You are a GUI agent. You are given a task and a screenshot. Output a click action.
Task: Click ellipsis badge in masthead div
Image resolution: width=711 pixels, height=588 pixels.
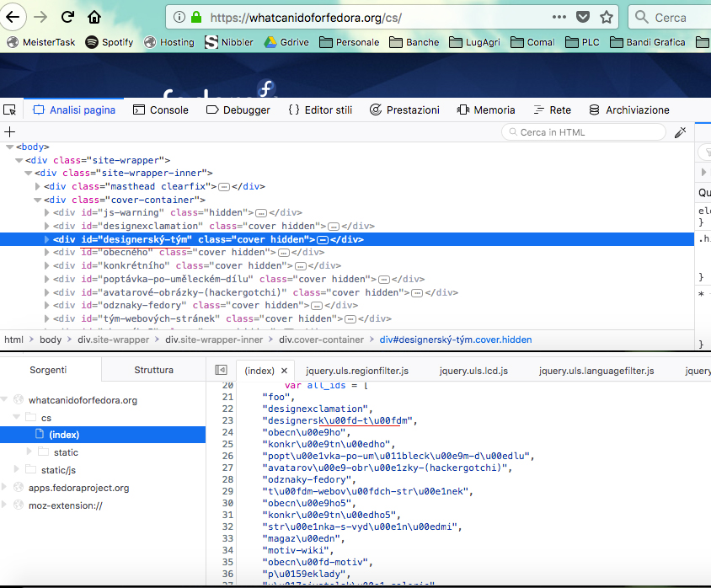coord(223,187)
